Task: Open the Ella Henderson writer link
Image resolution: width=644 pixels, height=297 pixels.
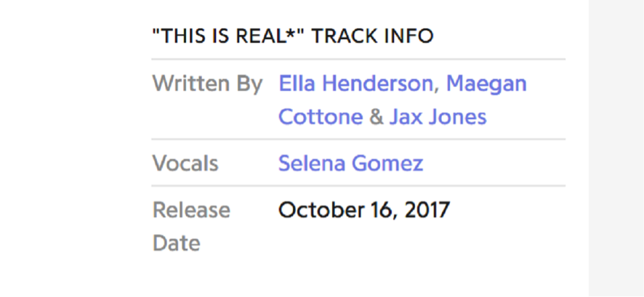Action: pyautogui.click(x=355, y=84)
